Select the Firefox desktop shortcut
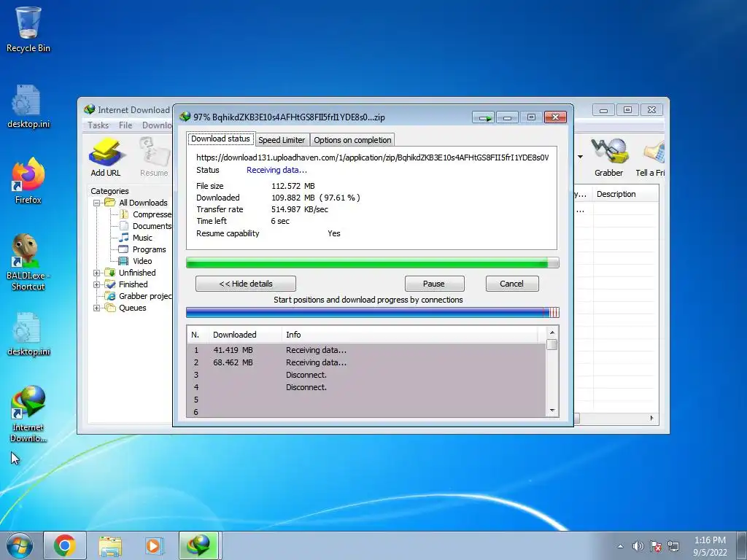The image size is (747, 560). [x=28, y=181]
